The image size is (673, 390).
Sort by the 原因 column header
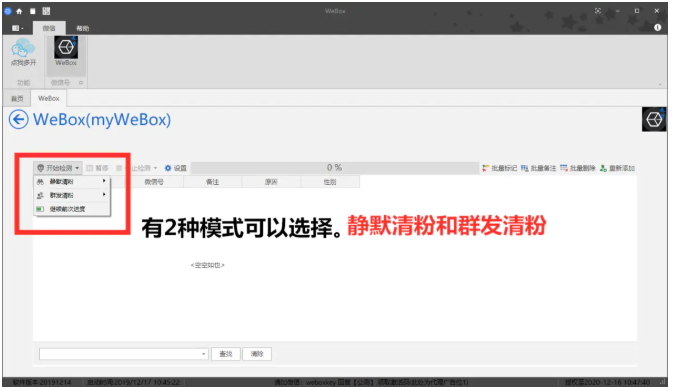click(271, 182)
